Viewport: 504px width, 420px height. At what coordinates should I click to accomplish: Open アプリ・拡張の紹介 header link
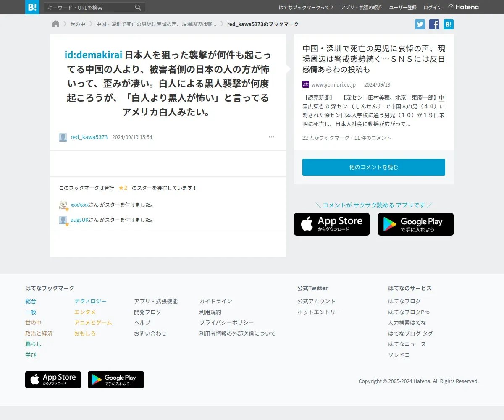(x=362, y=8)
